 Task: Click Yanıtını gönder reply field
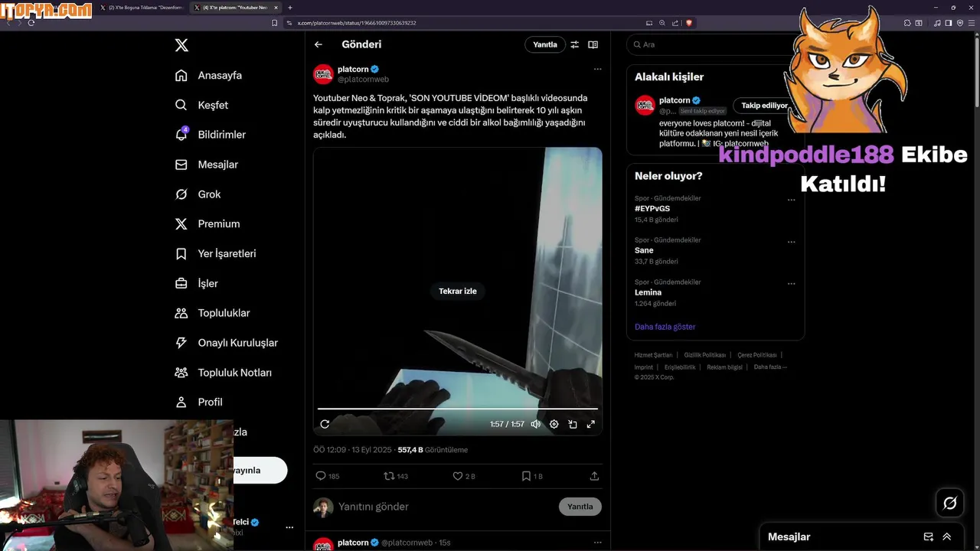coord(444,507)
